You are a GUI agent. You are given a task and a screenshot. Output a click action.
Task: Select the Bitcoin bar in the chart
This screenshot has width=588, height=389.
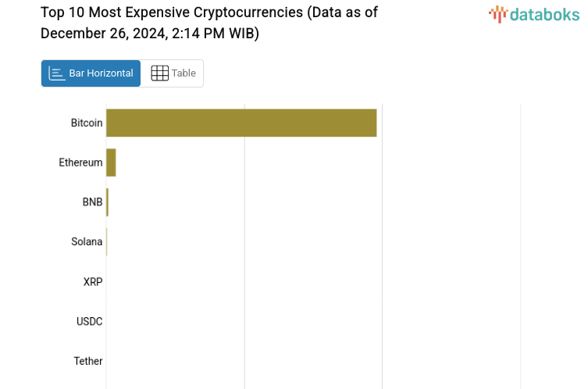pyautogui.click(x=241, y=123)
